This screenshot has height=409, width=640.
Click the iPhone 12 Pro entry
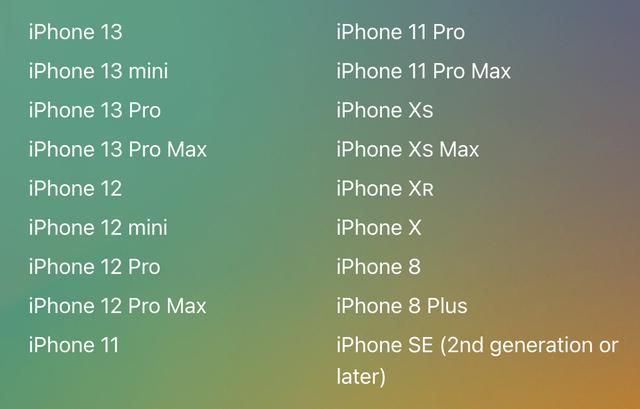click(94, 267)
